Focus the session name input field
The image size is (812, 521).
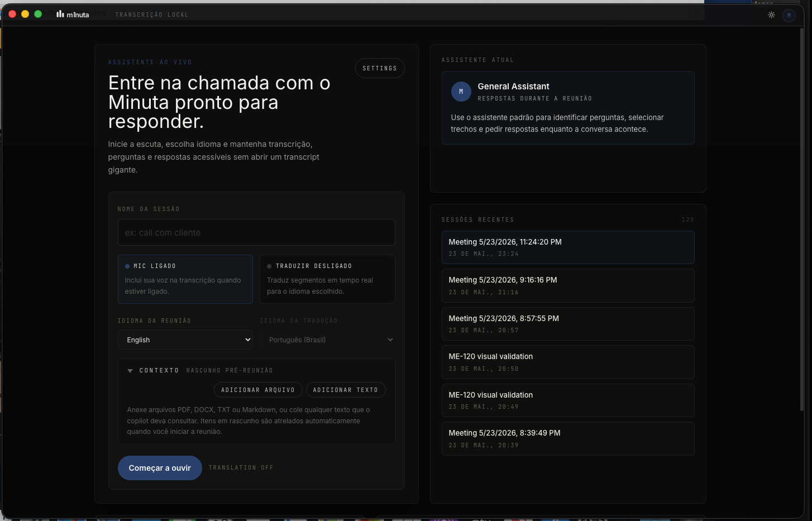point(256,232)
